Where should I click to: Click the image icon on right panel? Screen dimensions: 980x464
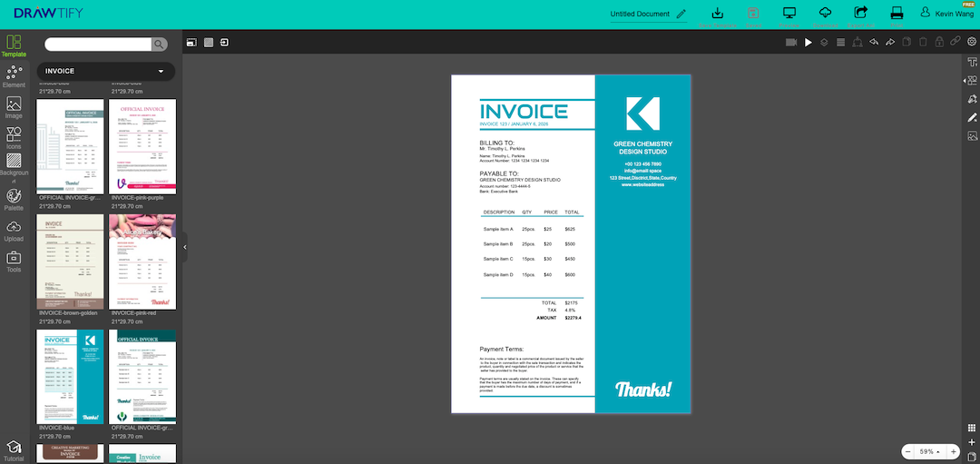pyautogui.click(x=972, y=135)
